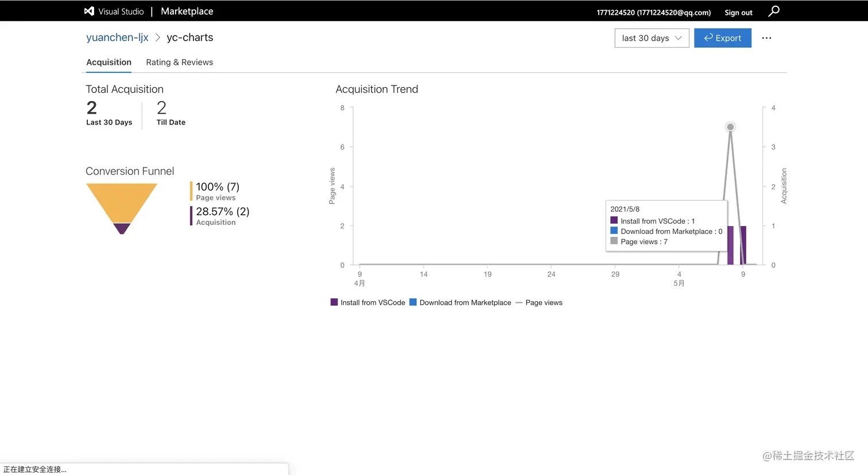The width and height of the screenshot is (868, 475).
Task: Click the page views peak data point
Action: (730, 127)
